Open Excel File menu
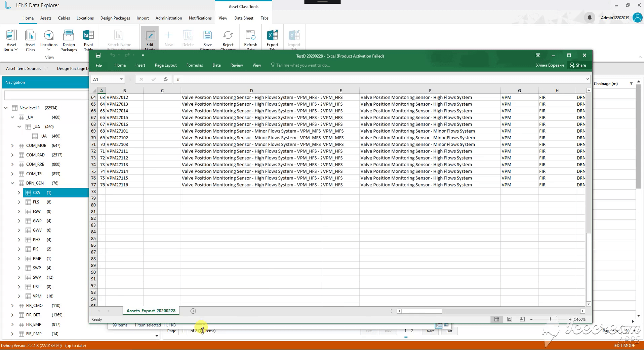The width and height of the screenshot is (644, 350). point(99,65)
